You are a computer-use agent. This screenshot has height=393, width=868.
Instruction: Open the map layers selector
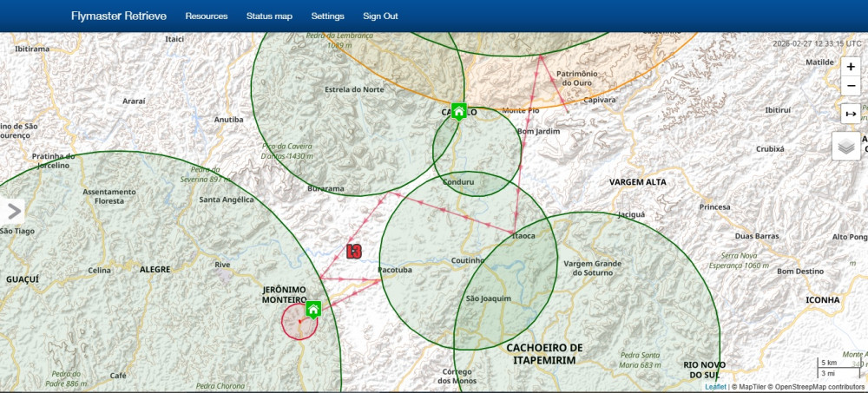[846, 146]
